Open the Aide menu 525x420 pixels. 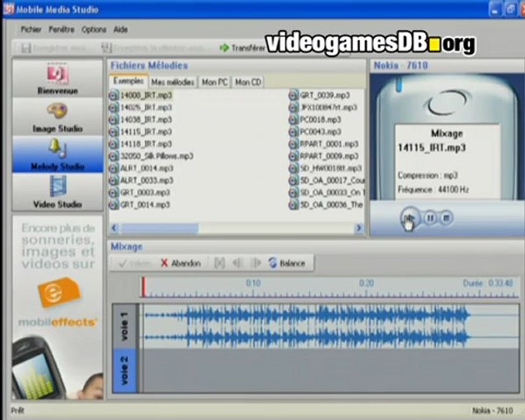[x=121, y=30]
